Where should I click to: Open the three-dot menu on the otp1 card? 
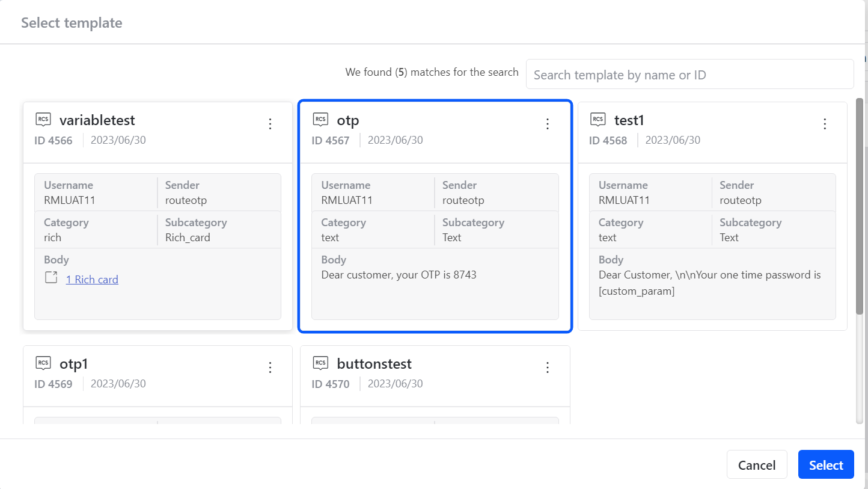click(x=270, y=367)
